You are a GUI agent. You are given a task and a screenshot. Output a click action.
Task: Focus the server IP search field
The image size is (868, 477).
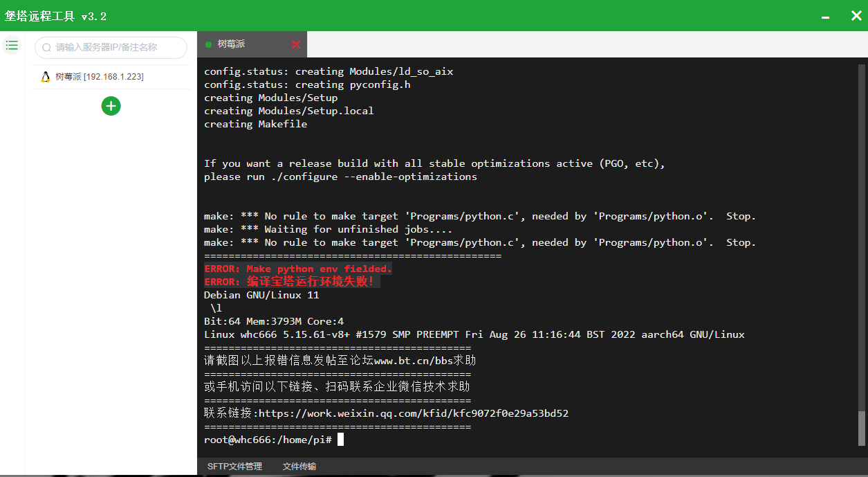(114, 48)
